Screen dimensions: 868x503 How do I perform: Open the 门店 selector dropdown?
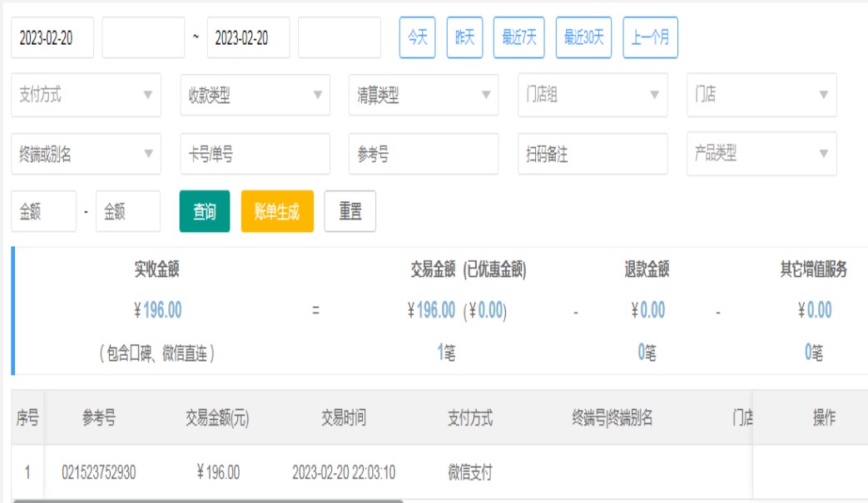tap(761, 95)
